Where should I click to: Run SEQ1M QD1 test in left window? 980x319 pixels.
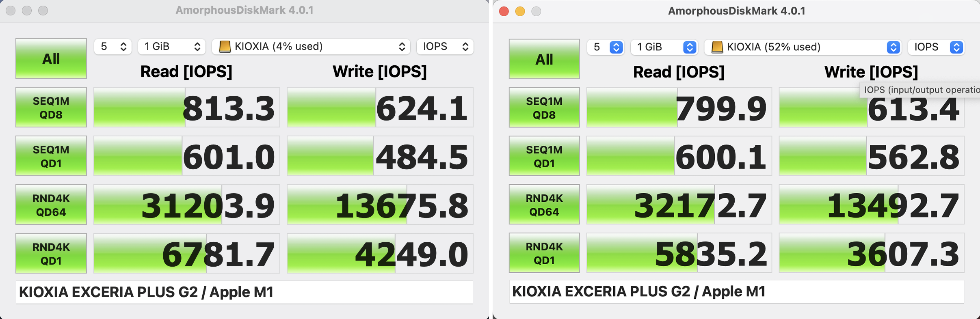(x=51, y=156)
